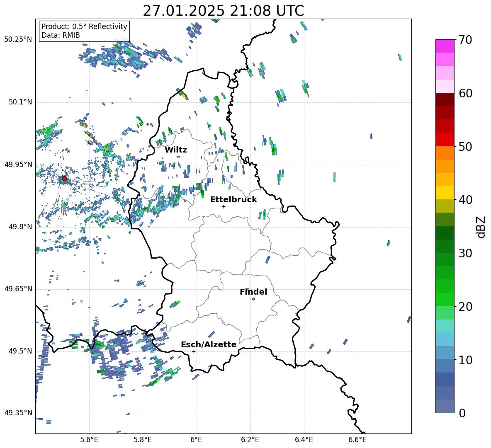Image resolution: width=491 pixels, height=448 pixels.
Task: Click the longitude label 5.6°E
Action: coord(89,440)
